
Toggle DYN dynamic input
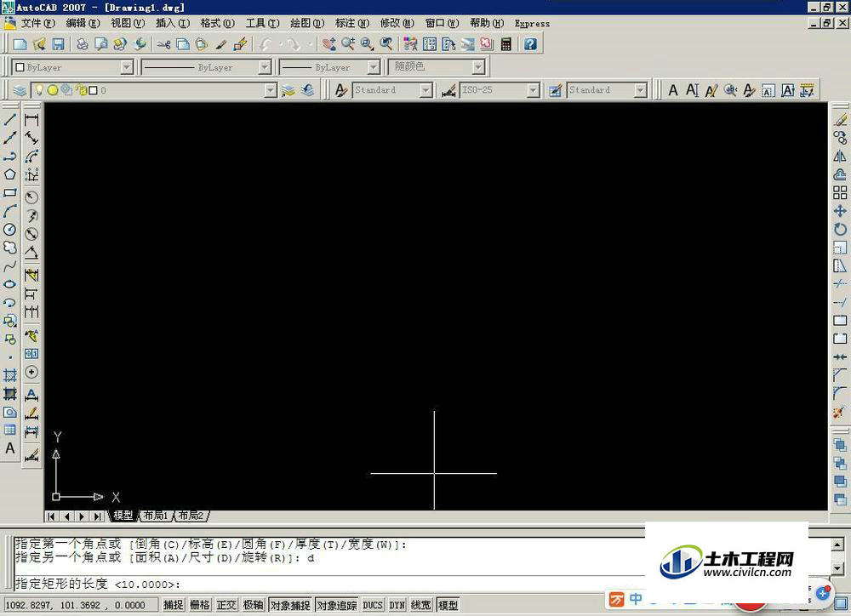(x=397, y=605)
